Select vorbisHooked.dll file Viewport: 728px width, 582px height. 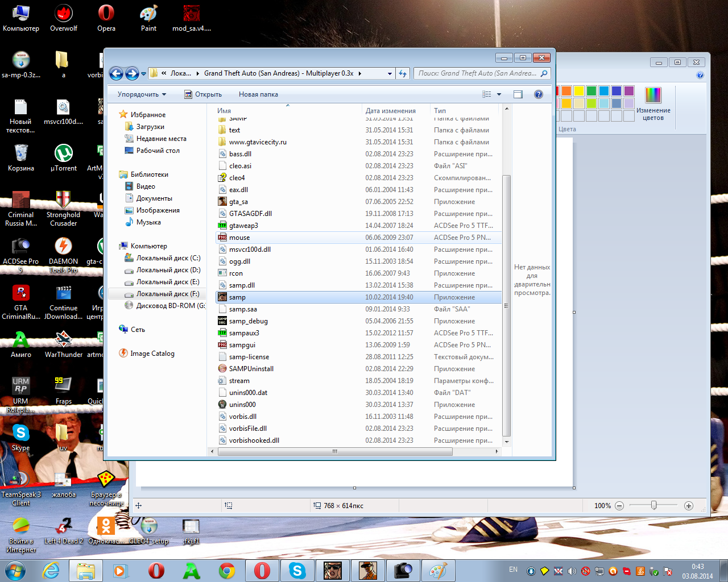[358, 440]
